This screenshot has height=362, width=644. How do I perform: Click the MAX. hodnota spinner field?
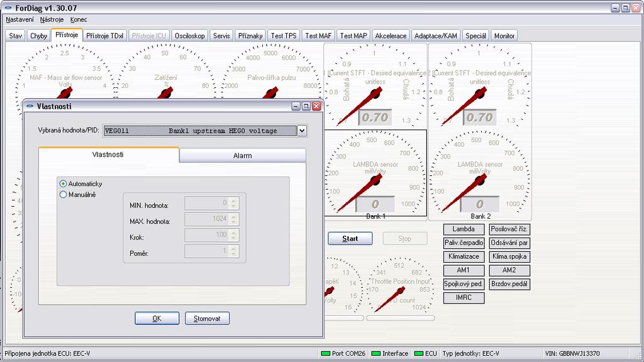point(211,219)
